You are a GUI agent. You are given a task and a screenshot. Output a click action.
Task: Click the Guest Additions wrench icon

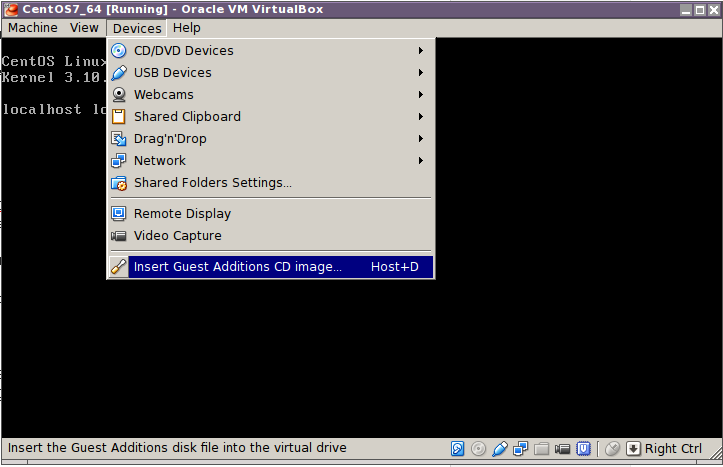[119, 267]
